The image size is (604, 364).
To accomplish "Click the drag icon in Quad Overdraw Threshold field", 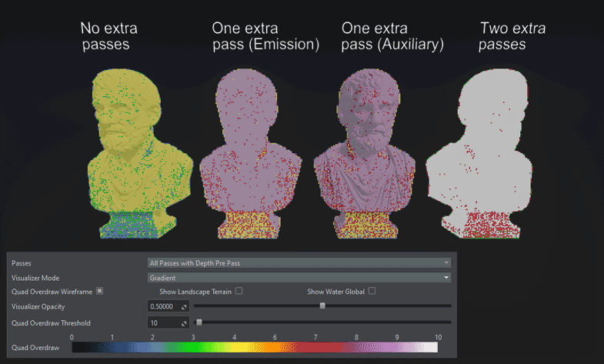I will click(x=184, y=323).
